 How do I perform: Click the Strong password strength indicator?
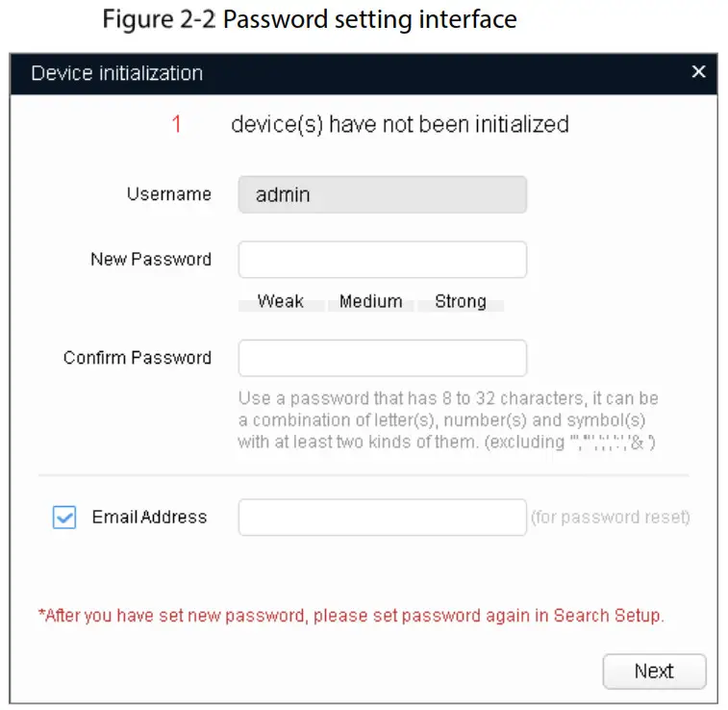coord(460,302)
